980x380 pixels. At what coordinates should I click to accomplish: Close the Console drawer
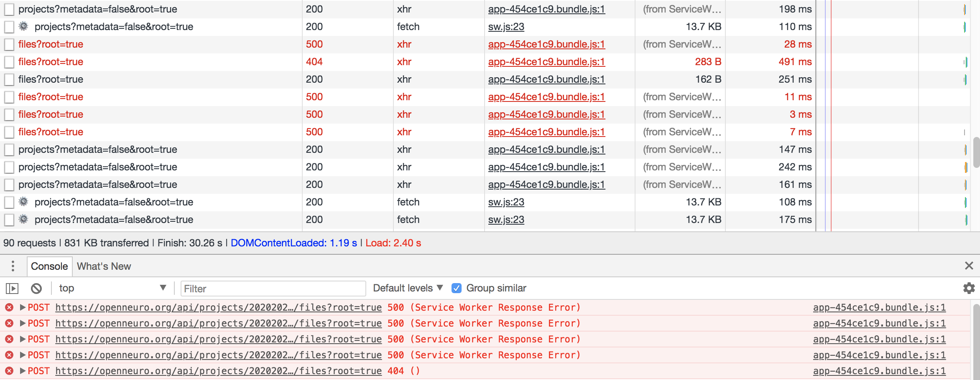tap(969, 266)
